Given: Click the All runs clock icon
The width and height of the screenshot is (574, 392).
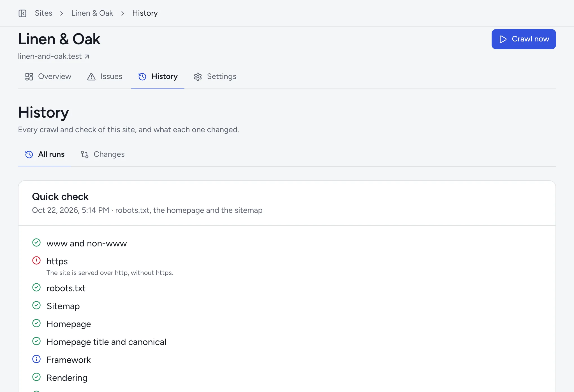Looking at the screenshot, I should 29,155.
